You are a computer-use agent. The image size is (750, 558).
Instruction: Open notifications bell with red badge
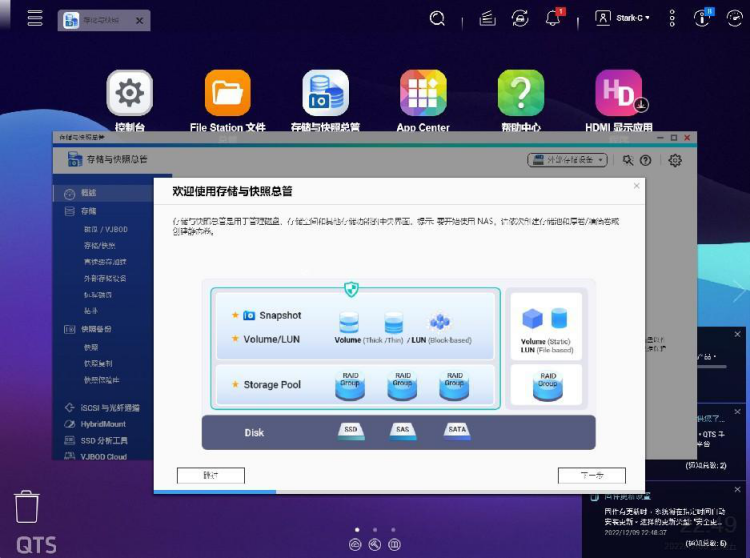553,18
